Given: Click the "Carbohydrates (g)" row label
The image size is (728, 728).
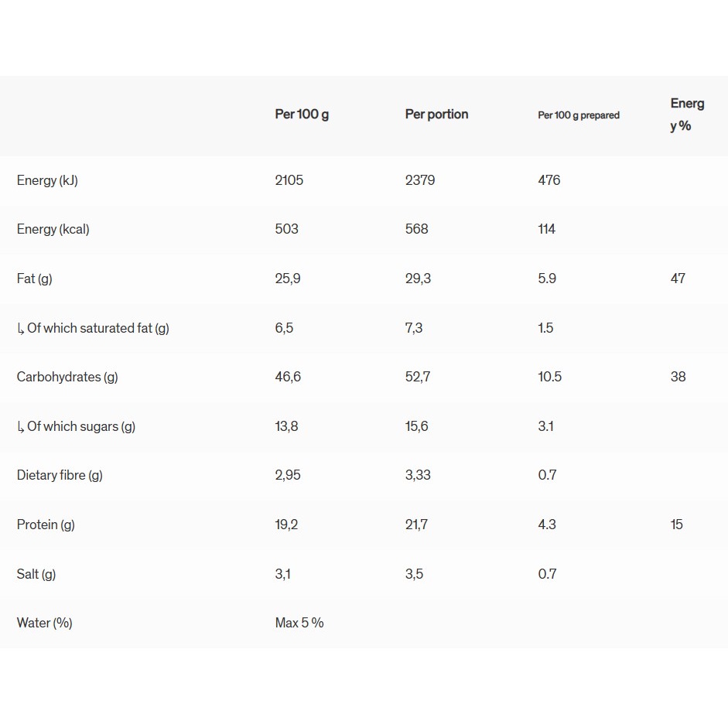Looking at the screenshot, I should [x=67, y=377].
